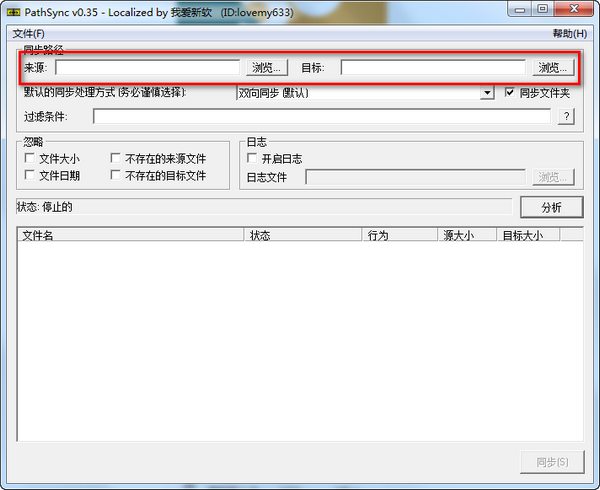Open the 帮助(H) menu
This screenshot has height=490, width=600.
pyautogui.click(x=569, y=33)
